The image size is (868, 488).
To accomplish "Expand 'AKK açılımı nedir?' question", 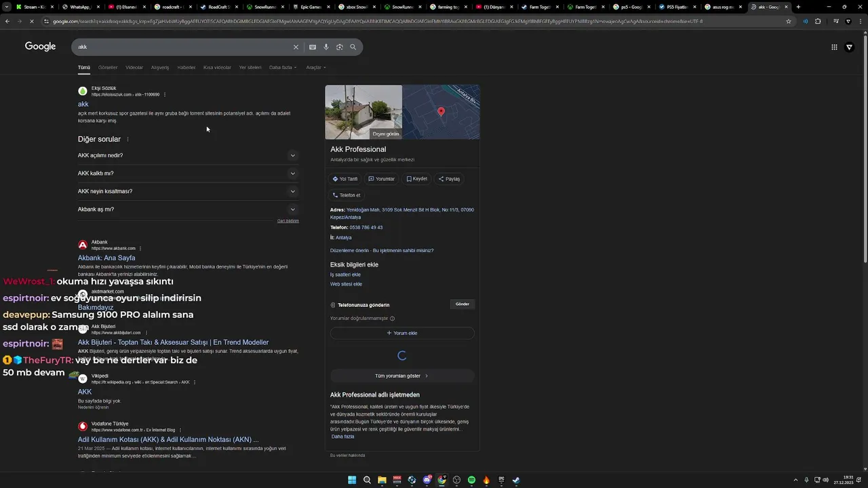I will point(188,155).
